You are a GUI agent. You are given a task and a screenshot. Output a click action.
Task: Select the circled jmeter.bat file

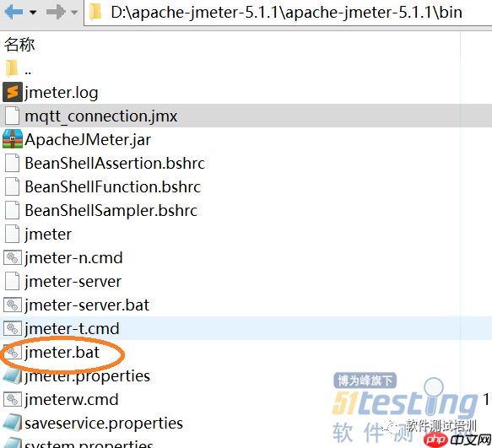(62, 353)
